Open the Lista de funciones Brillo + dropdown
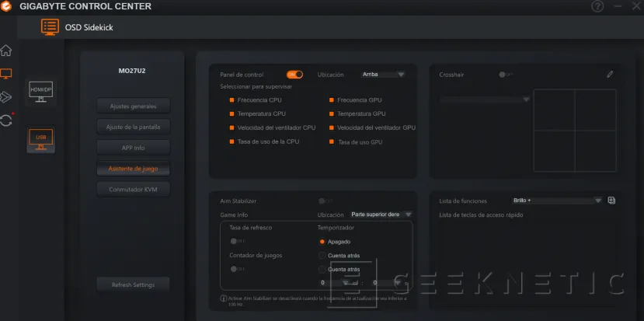The height and width of the screenshot is (321, 644). tap(557, 201)
